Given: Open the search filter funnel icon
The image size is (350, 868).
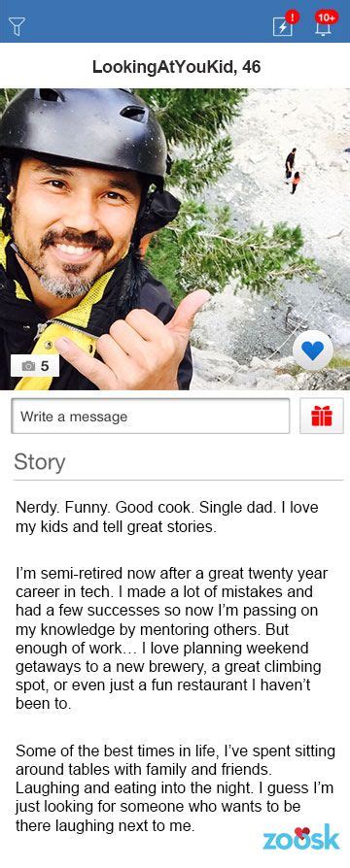Looking at the screenshot, I should [x=17, y=26].
